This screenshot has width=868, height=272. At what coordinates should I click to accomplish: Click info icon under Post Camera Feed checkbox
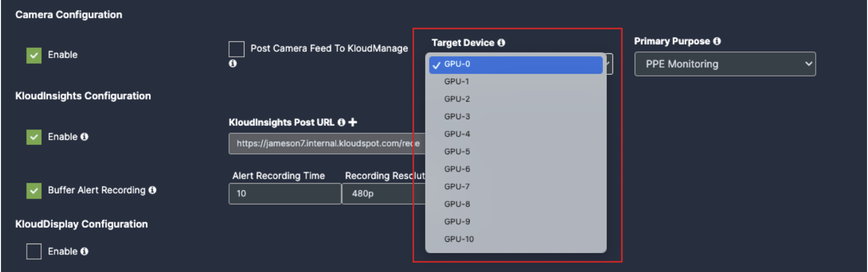pyautogui.click(x=233, y=63)
